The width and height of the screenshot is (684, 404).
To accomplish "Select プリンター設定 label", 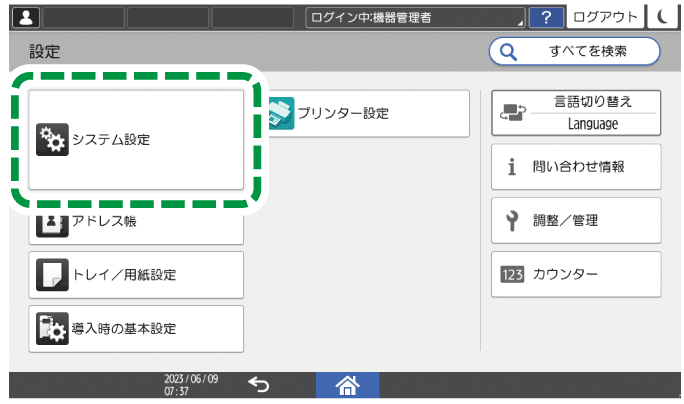I will [343, 113].
